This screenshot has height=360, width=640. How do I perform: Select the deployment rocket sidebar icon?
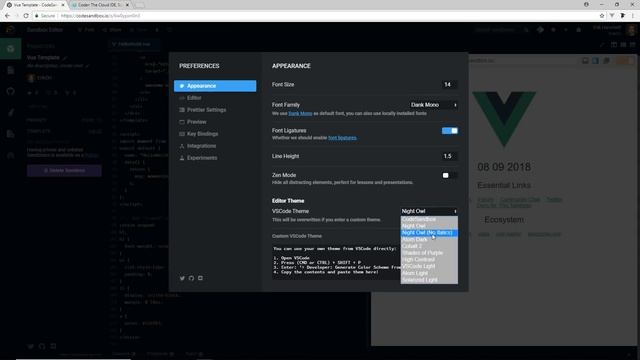[x=11, y=113]
